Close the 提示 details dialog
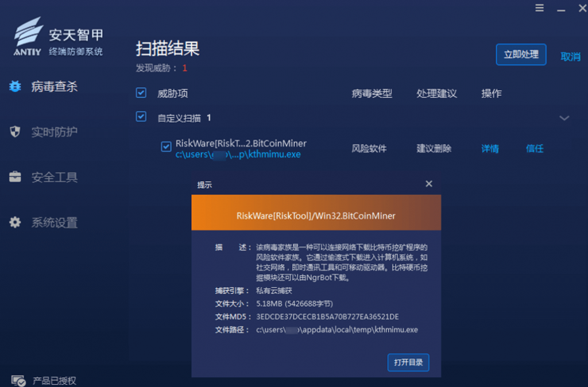588x387 pixels. 429,184
